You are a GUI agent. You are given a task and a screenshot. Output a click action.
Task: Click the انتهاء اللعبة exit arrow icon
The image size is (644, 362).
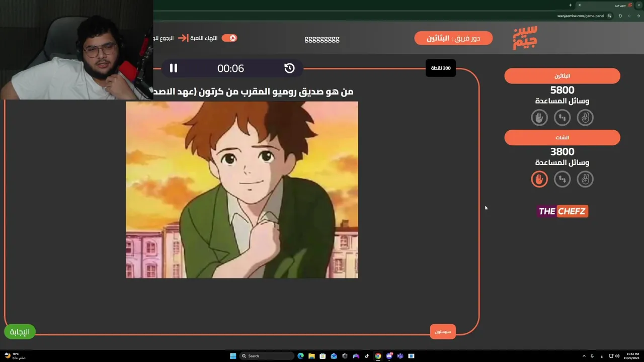pyautogui.click(x=183, y=38)
